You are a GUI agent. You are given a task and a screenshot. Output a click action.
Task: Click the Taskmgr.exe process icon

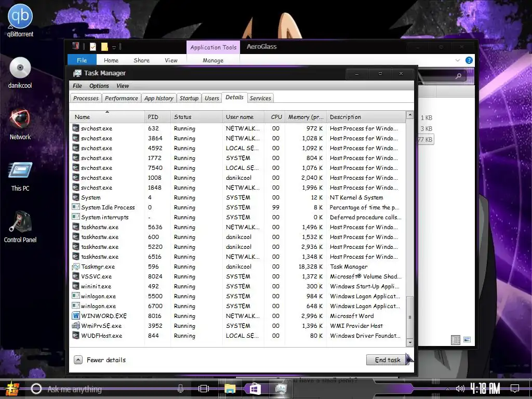click(x=76, y=267)
